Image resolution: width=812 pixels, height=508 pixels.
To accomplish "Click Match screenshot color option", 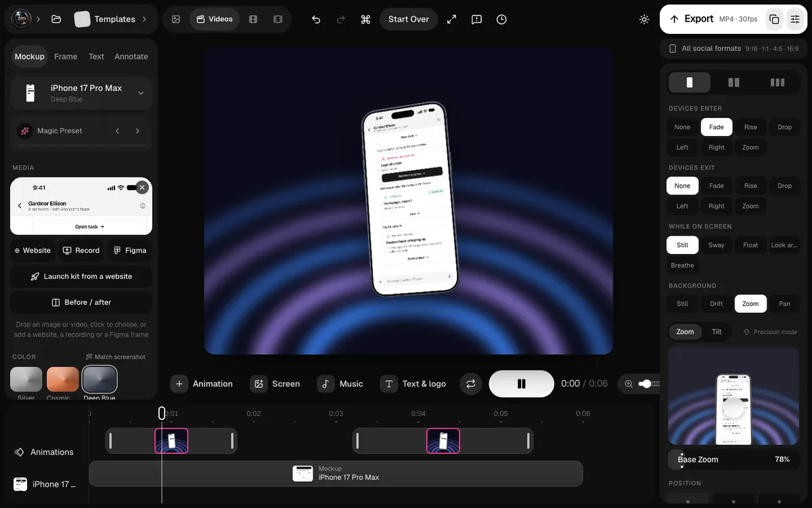I will pyautogui.click(x=115, y=357).
